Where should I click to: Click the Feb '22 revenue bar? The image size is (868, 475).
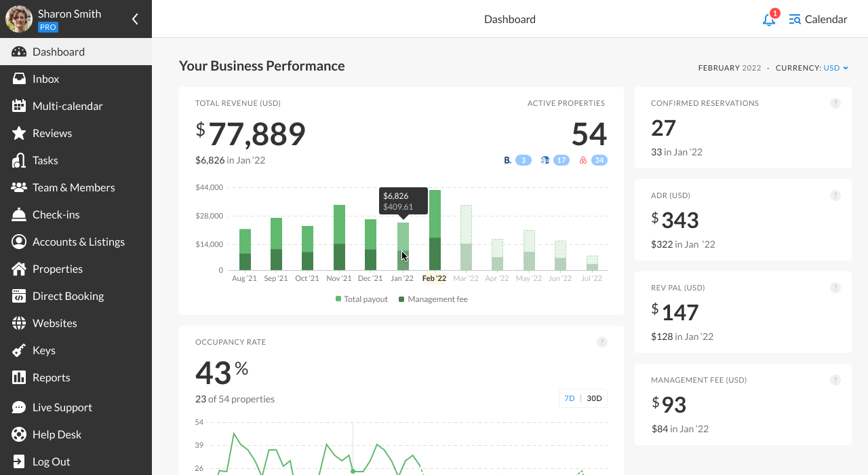[x=435, y=231]
